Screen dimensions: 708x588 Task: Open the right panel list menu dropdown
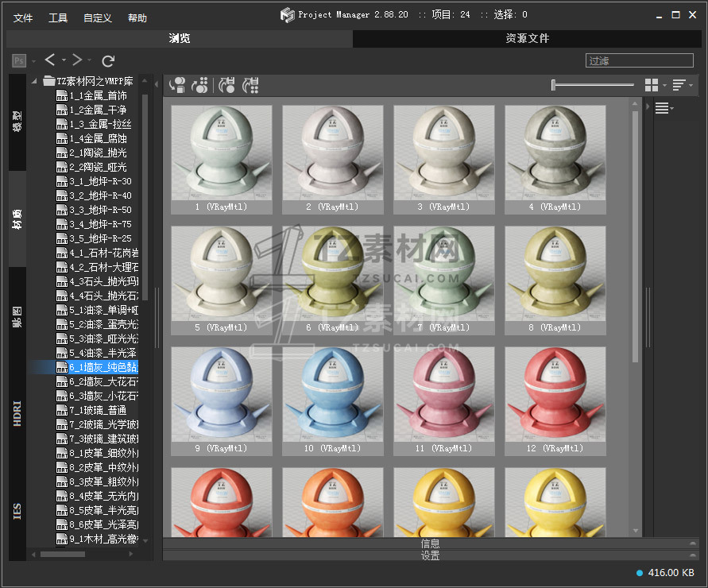[664, 109]
